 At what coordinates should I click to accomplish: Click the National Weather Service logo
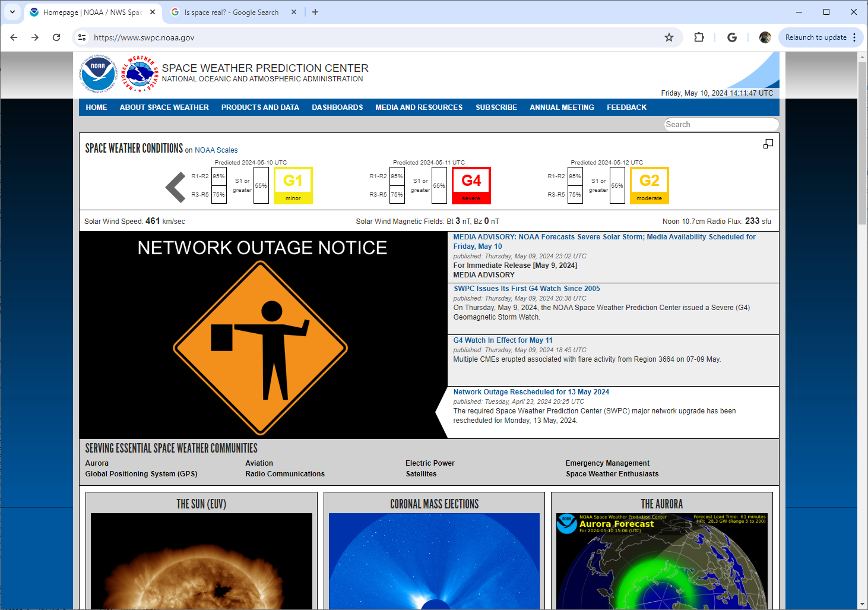coord(140,74)
